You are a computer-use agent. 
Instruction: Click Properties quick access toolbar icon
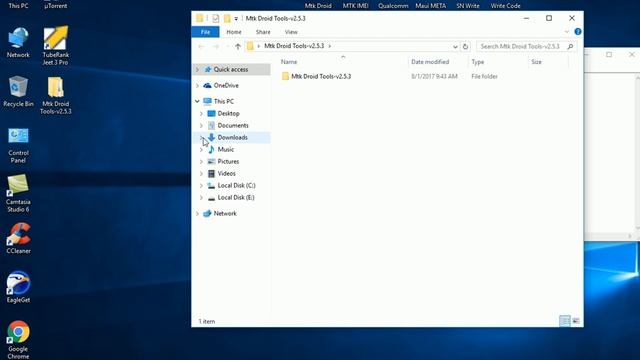tap(216, 18)
